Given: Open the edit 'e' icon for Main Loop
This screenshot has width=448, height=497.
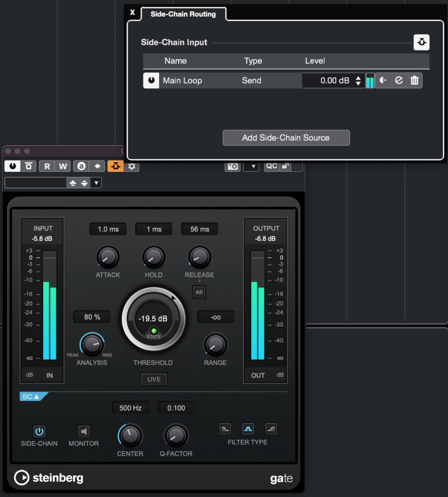Looking at the screenshot, I should pyautogui.click(x=398, y=81).
